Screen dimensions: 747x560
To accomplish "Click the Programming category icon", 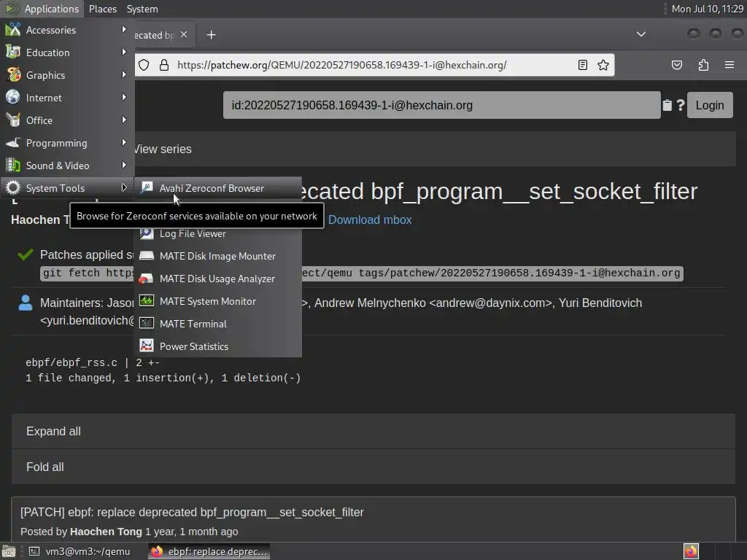I will [13, 142].
